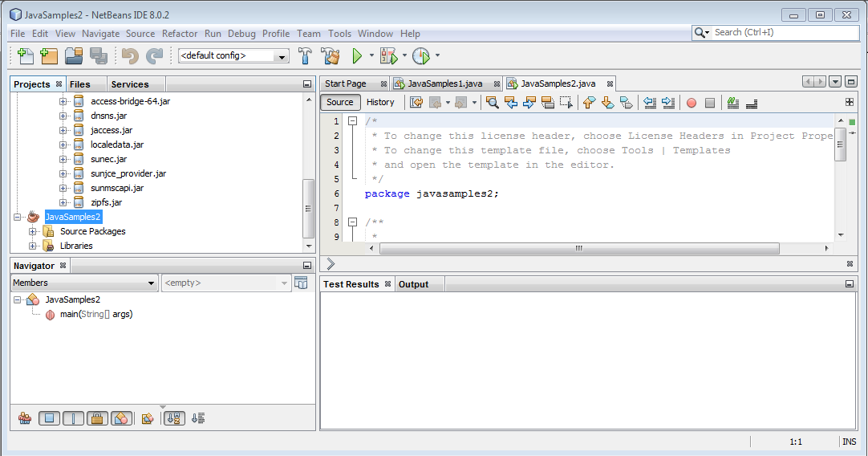Screen dimensions: 868x456
Task: Click the Open Project folder icon
Action: [74, 56]
